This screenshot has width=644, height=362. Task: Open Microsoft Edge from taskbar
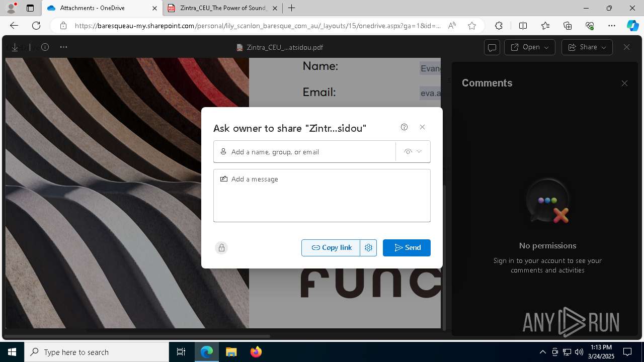pos(207,352)
